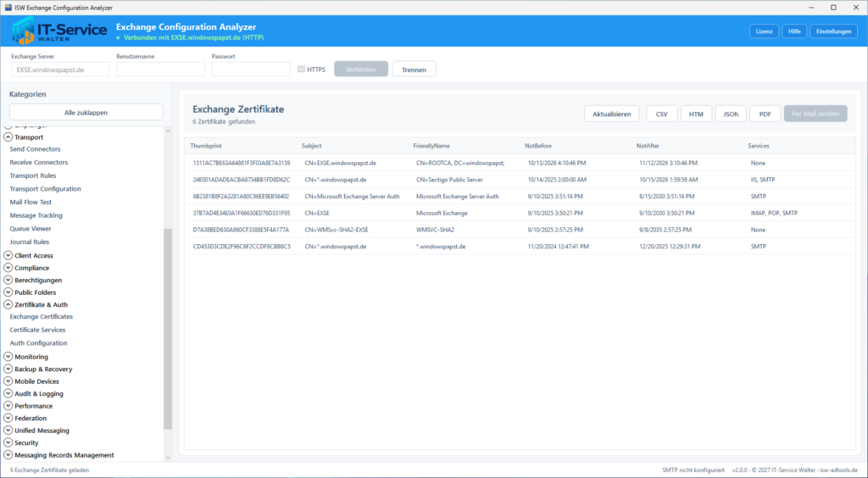
Task: Sort by NotBefore column header
Action: tap(538, 146)
